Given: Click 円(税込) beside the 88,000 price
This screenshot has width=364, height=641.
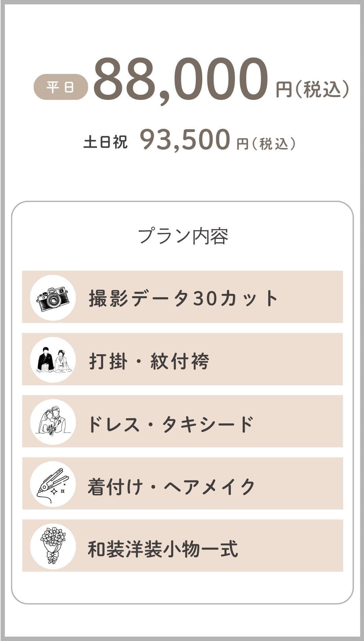Looking at the screenshot, I should click(312, 89).
